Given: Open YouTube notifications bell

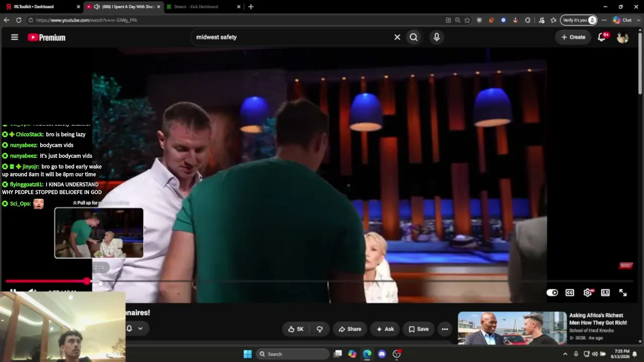Looking at the screenshot, I should [x=602, y=37].
